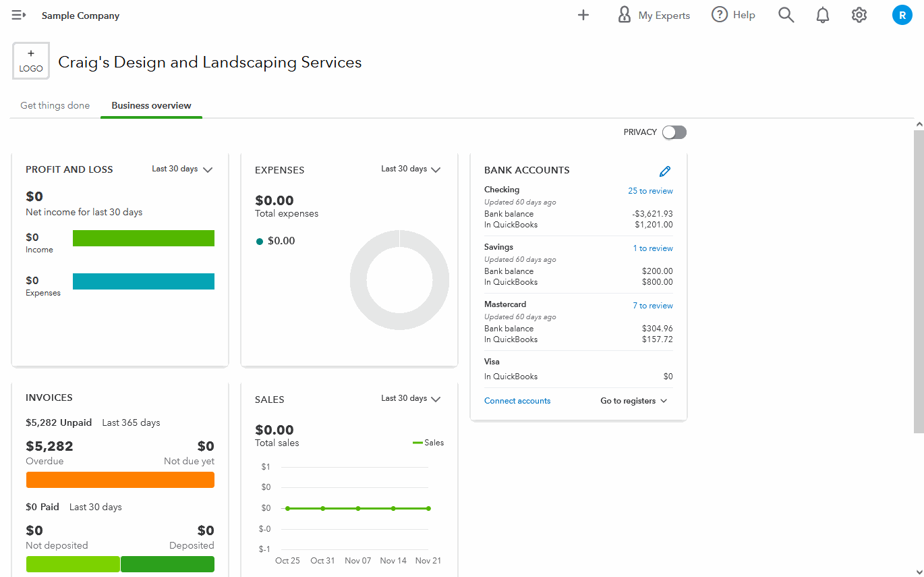This screenshot has width=924, height=577.
Task: Click the light green Not deposited bar
Action: click(x=73, y=564)
